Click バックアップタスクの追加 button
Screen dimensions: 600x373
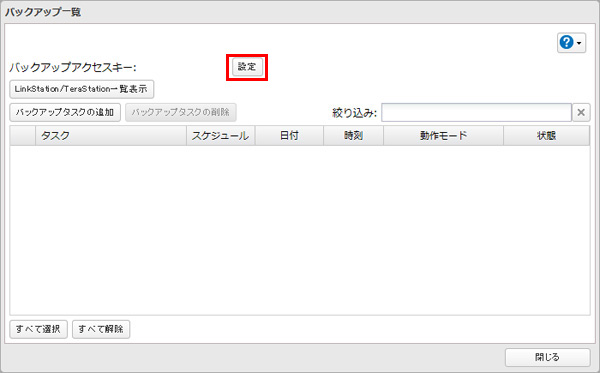65,112
